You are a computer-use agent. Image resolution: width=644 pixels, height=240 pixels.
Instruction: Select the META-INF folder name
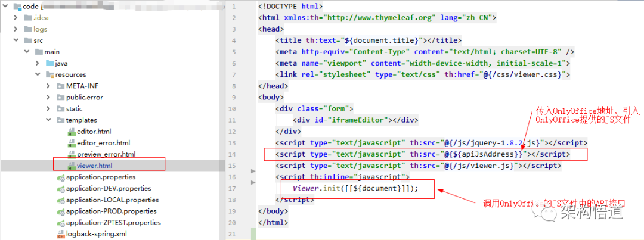tap(82, 86)
